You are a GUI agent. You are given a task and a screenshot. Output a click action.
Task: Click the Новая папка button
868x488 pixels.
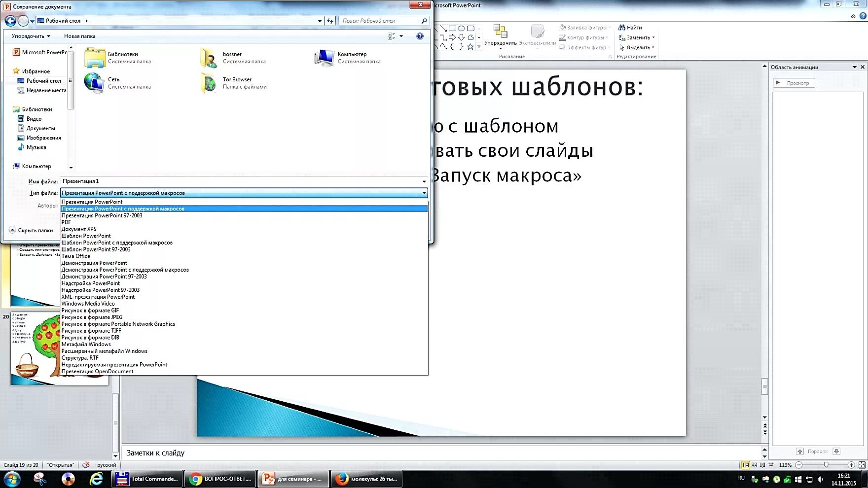[x=79, y=36]
